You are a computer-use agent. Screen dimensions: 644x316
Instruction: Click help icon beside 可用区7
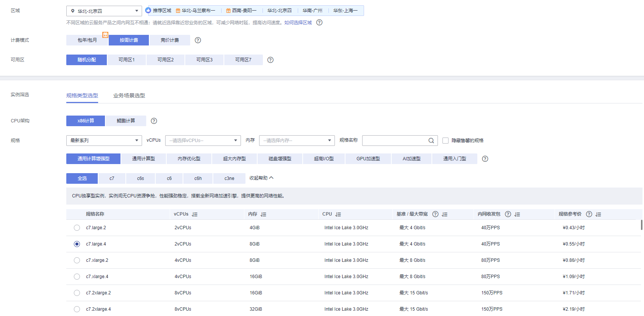click(x=270, y=60)
